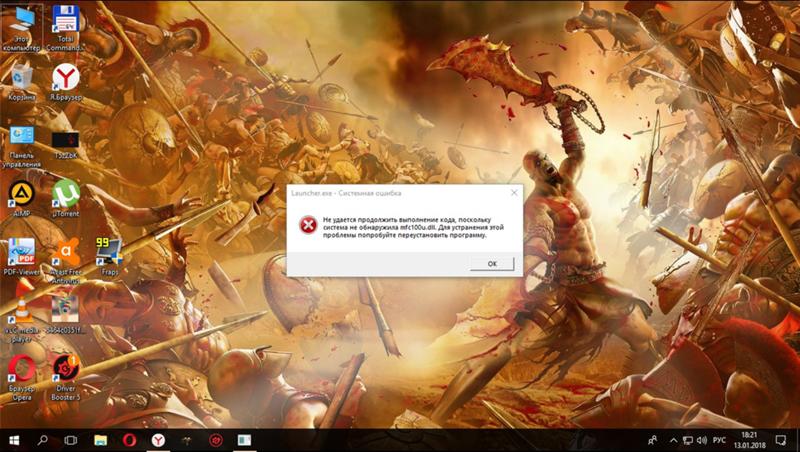Open the red Driver Booster taskbar icon
This screenshot has height=452, width=800.
click(x=216, y=440)
